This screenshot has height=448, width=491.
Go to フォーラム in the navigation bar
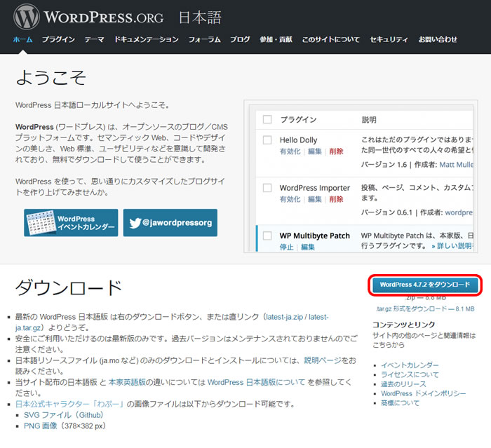205,39
